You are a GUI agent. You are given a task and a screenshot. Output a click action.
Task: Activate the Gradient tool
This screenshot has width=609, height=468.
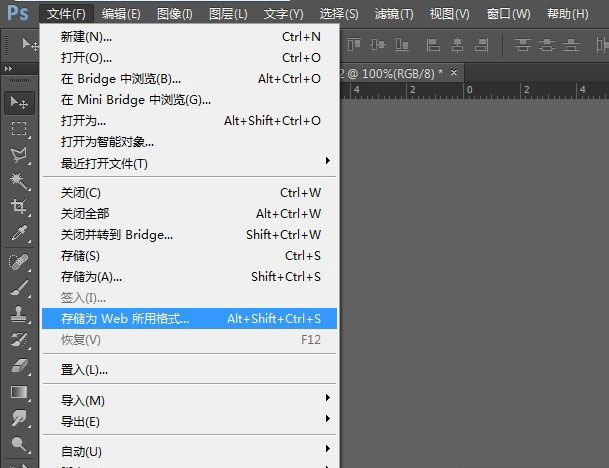point(19,391)
